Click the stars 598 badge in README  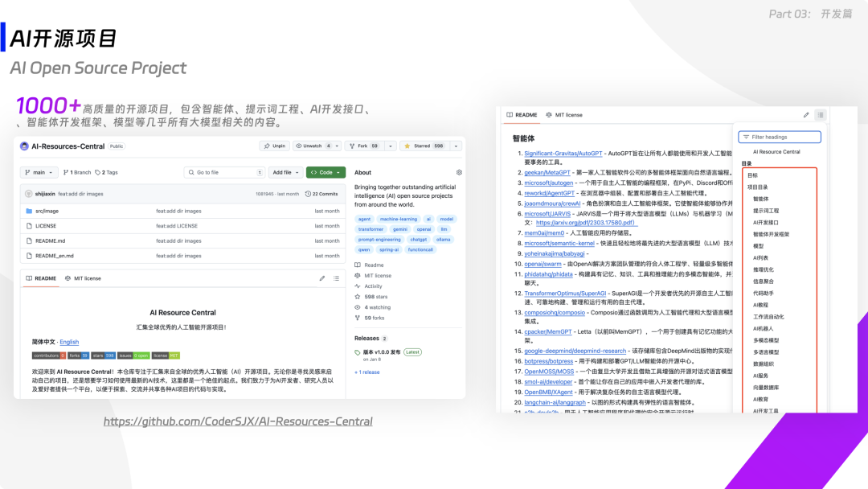pos(104,355)
